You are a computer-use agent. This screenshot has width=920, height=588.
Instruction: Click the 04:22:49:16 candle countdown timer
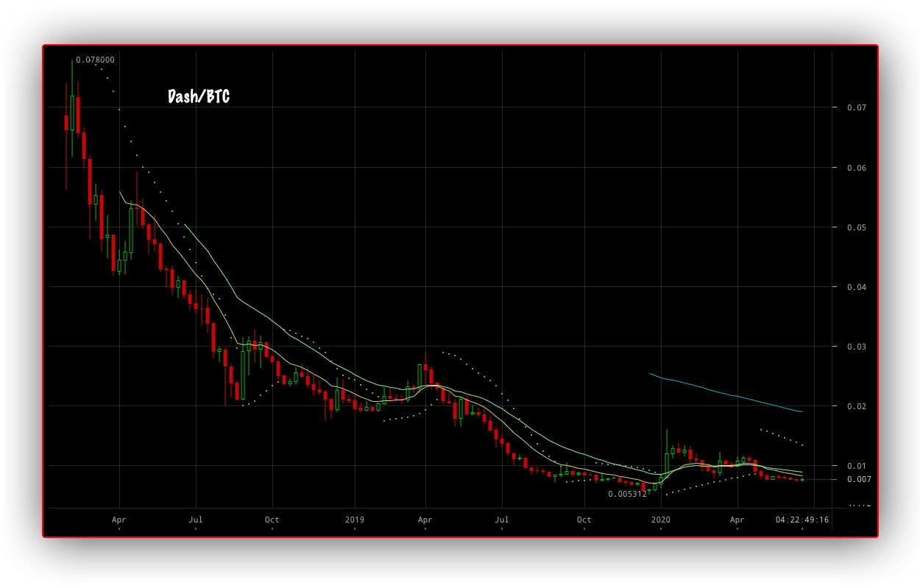click(802, 520)
